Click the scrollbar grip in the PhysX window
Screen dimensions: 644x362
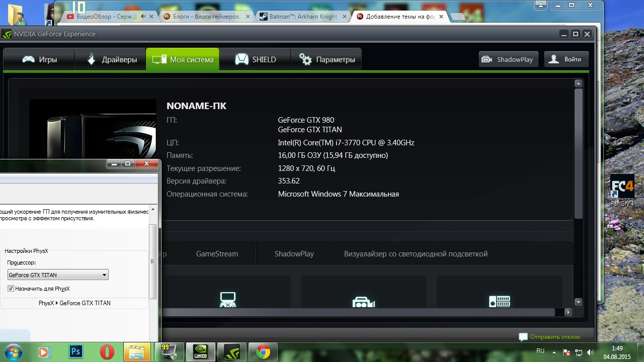coord(152,261)
